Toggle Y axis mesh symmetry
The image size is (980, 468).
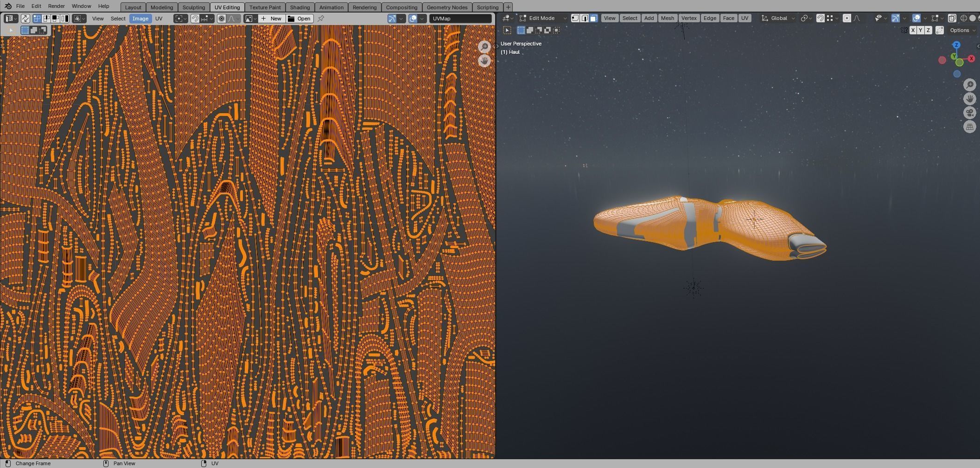coord(920,30)
